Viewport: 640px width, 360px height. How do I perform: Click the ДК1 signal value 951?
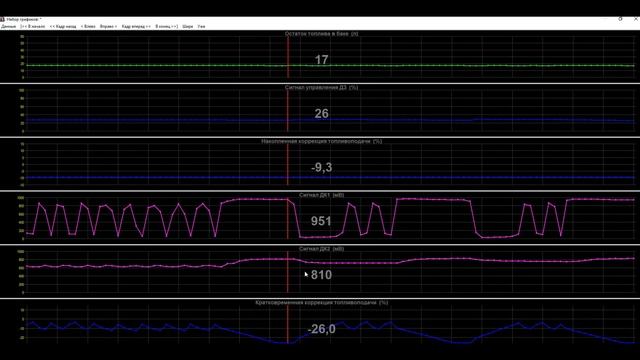[321, 221]
